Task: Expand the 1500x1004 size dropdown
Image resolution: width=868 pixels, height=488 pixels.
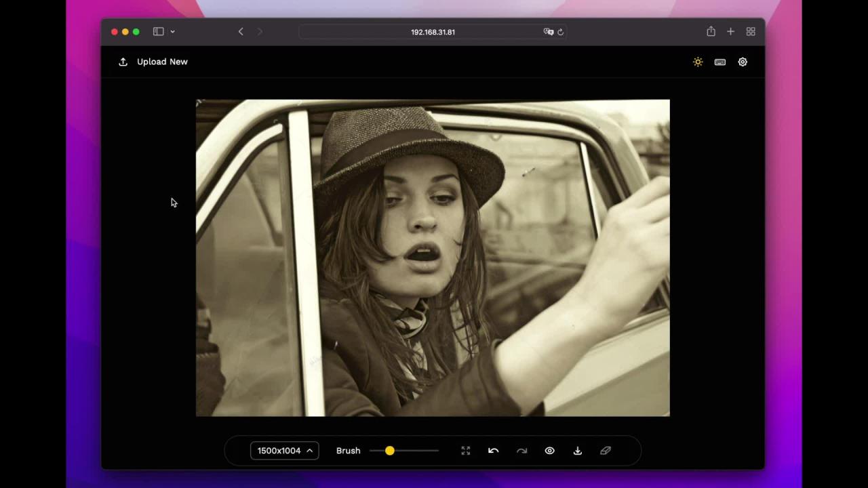Action: [x=285, y=451]
